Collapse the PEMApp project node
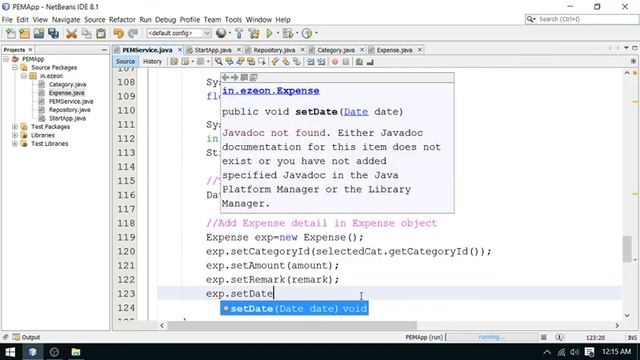The height and width of the screenshot is (360, 640). 6,59
